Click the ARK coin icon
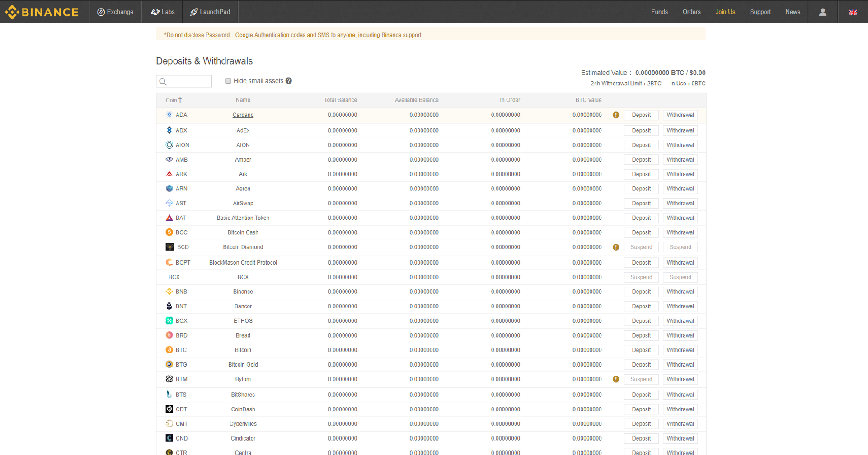The image size is (868, 455). pos(169,174)
